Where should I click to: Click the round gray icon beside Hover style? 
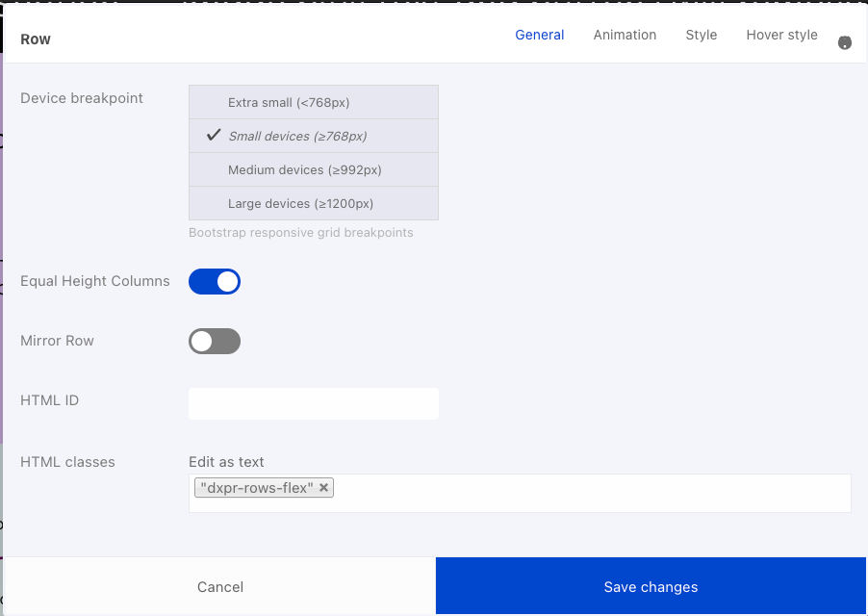pos(844,42)
